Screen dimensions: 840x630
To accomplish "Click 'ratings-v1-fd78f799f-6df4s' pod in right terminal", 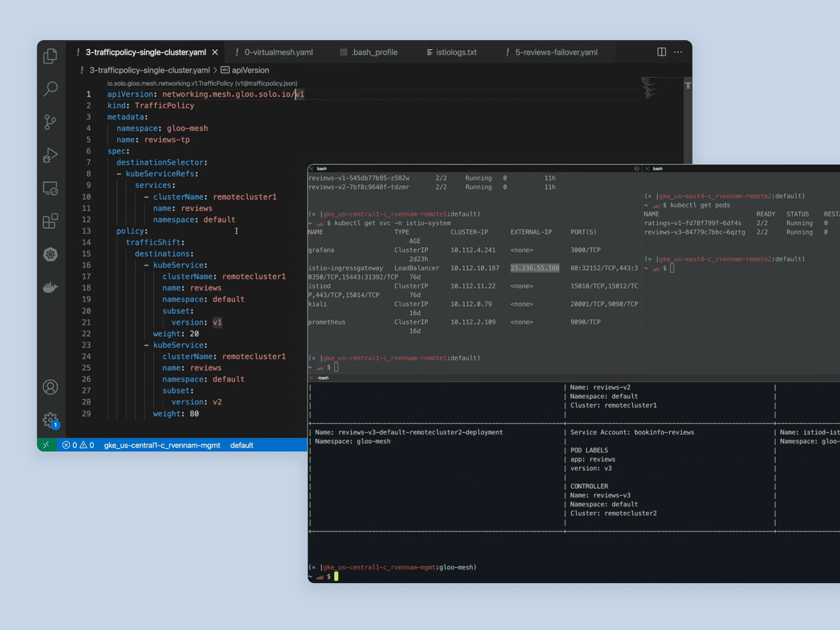I will tap(693, 223).
